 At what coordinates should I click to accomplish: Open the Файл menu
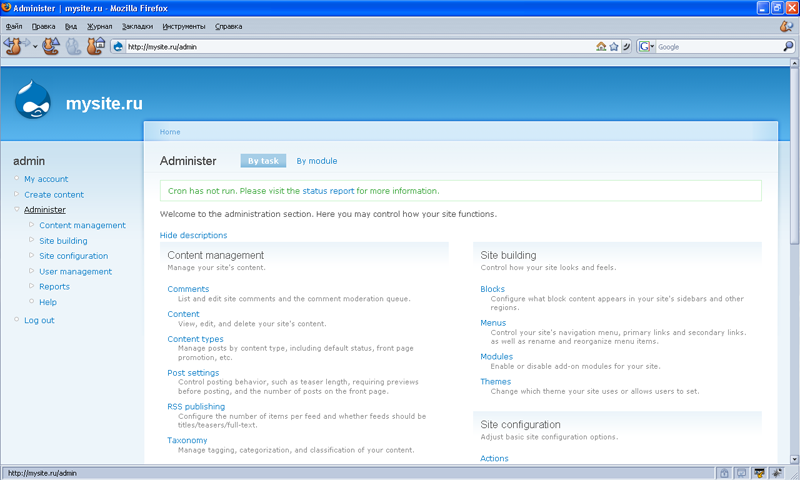pos(14,26)
